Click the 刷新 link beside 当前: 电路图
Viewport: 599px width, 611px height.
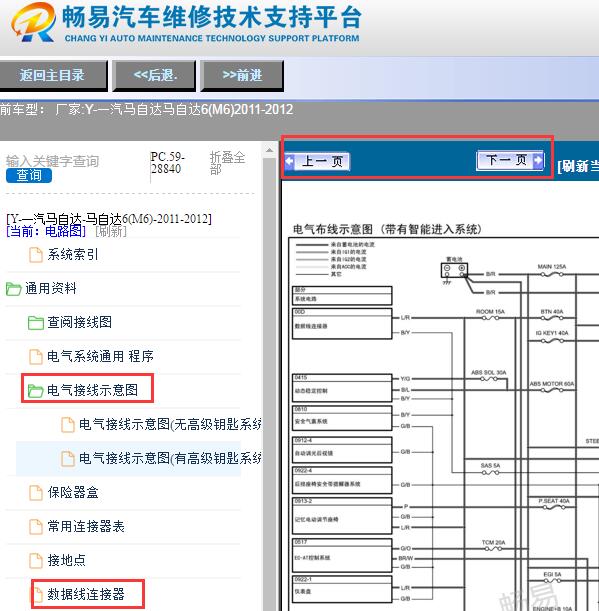click(111, 231)
